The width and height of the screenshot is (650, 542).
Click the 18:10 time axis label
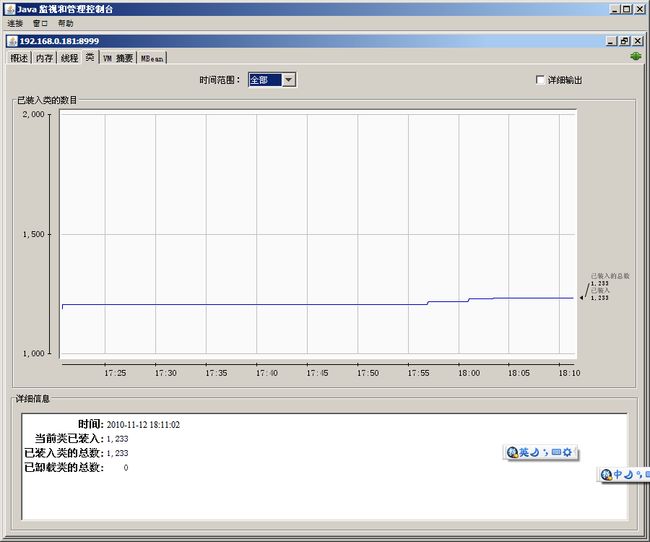click(x=569, y=373)
